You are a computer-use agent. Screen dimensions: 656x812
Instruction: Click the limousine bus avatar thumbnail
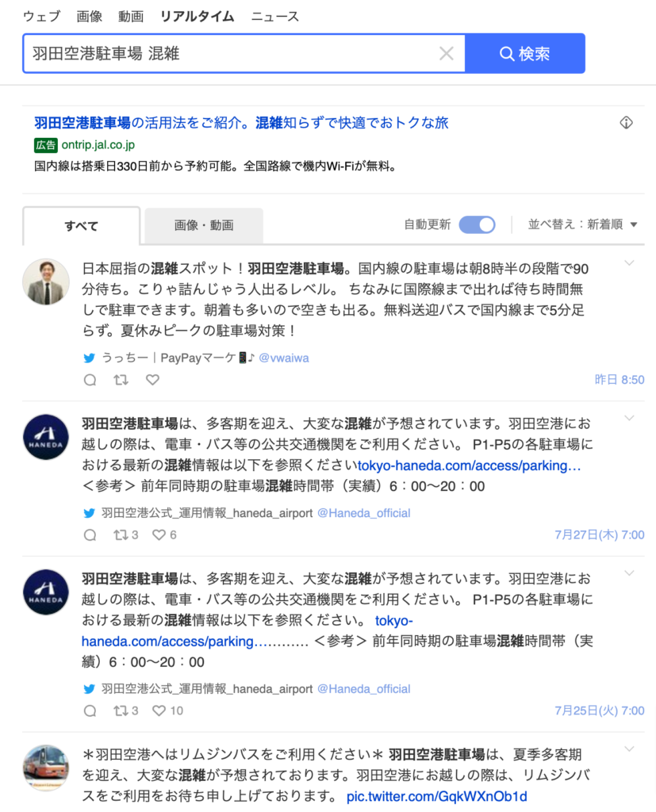point(46,768)
